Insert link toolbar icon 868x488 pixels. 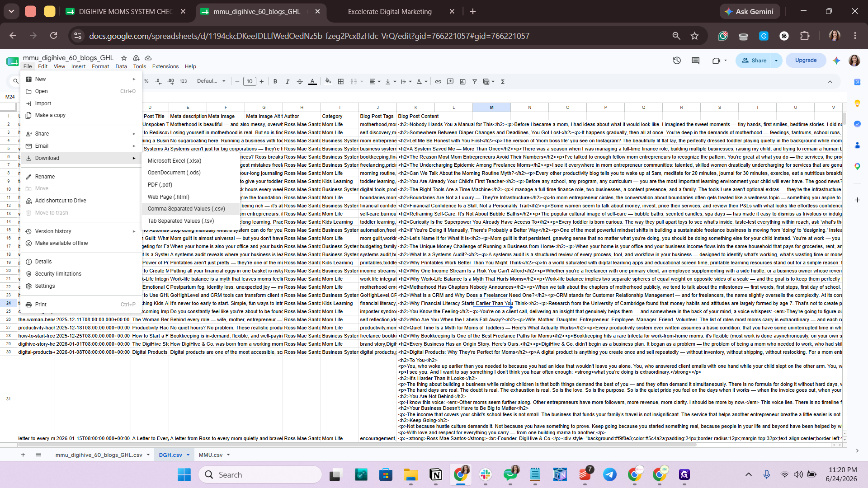(x=438, y=81)
